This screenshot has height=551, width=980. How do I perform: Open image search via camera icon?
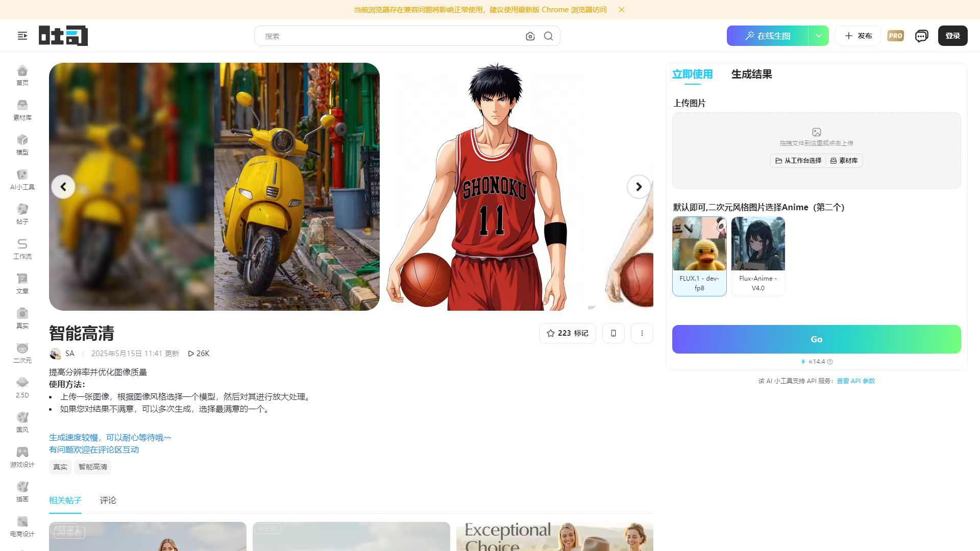point(530,36)
